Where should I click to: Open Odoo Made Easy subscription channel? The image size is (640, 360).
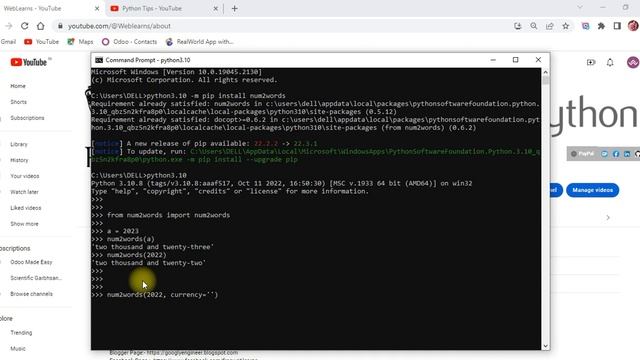31,262
